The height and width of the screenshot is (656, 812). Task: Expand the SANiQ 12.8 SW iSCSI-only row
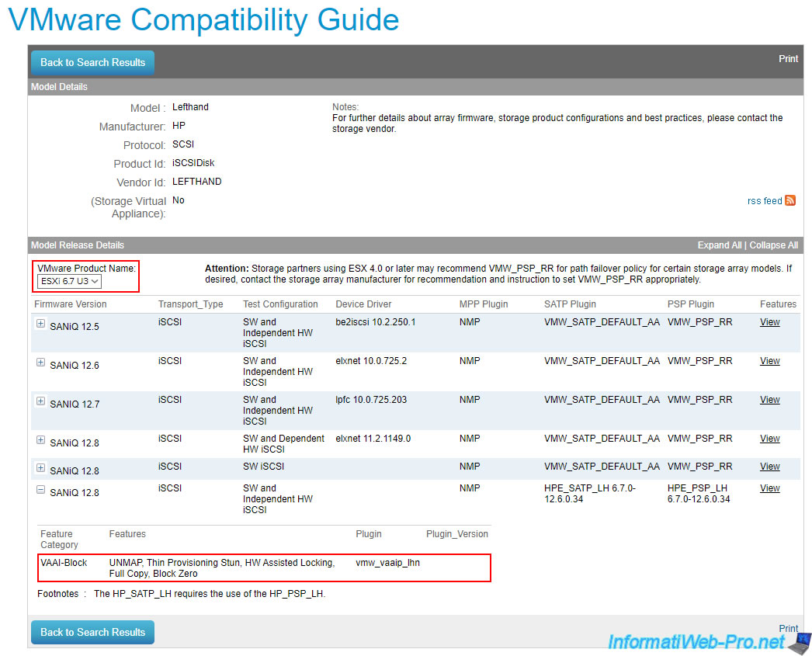pos(40,468)
